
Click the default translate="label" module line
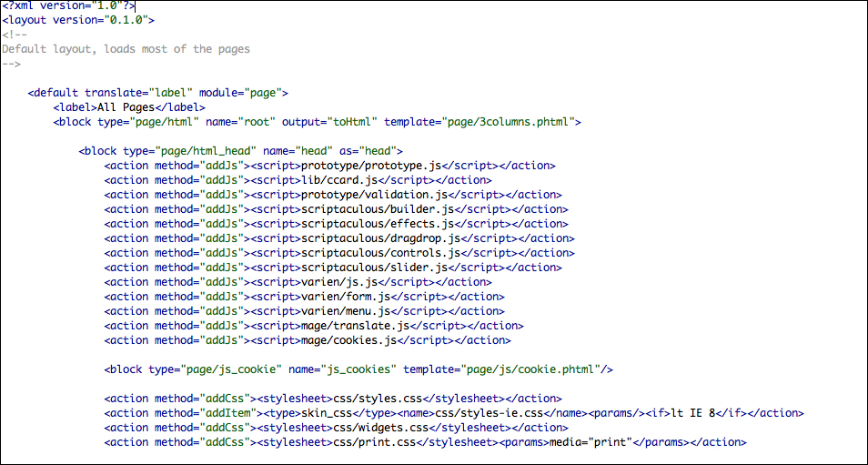tap(157, 93)
